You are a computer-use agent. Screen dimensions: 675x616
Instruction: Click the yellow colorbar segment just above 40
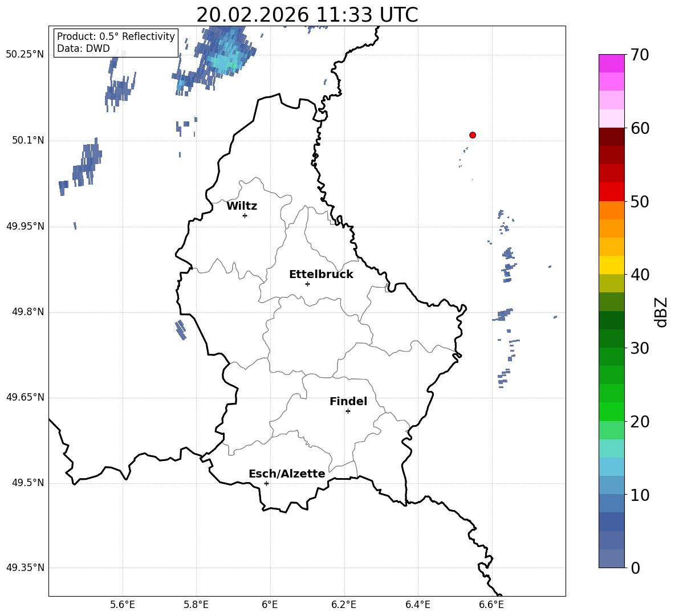611,265
